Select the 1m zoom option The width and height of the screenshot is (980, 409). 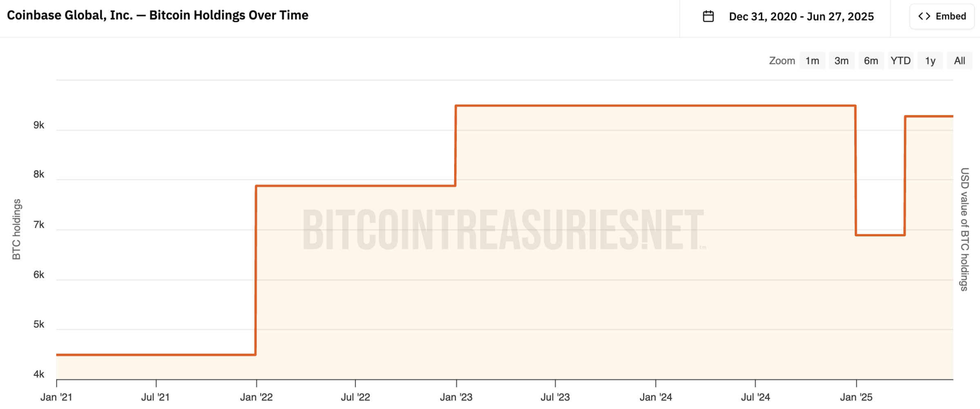click(812, 61)
